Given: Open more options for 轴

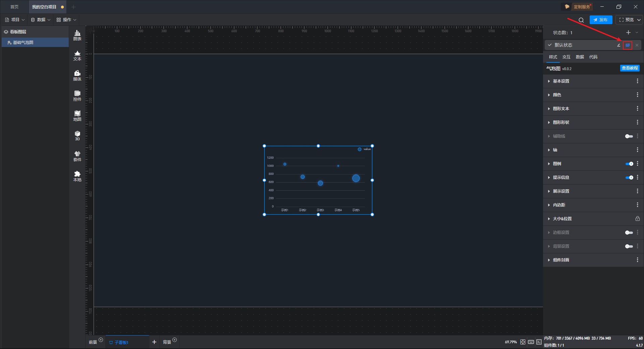Looking at the screenshot, I should [637, 150].
